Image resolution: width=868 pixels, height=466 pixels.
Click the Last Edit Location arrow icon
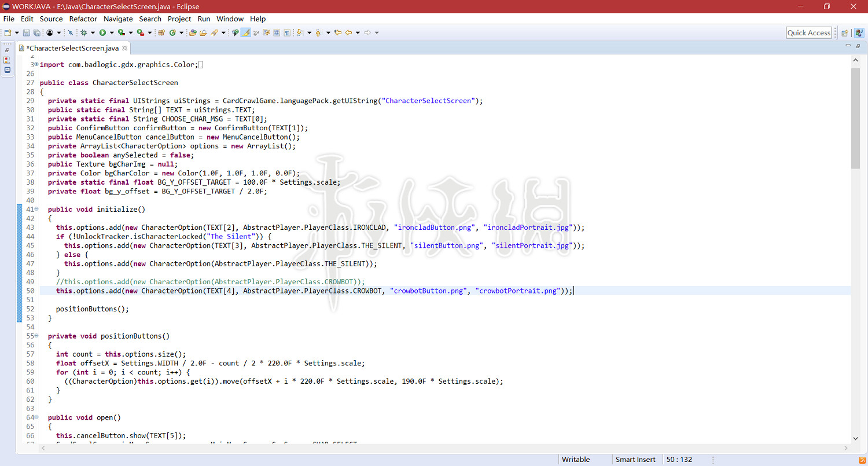(338, 33)
